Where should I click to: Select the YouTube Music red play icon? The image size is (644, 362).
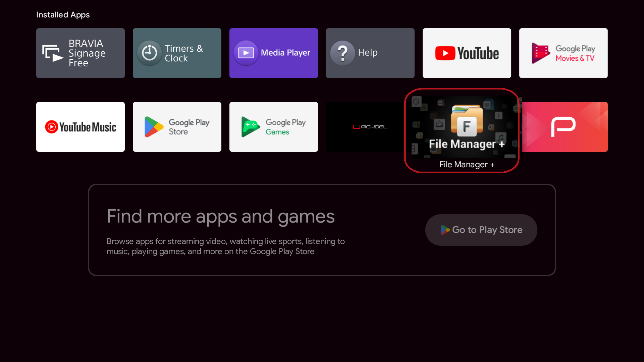(x=52, y=127)
